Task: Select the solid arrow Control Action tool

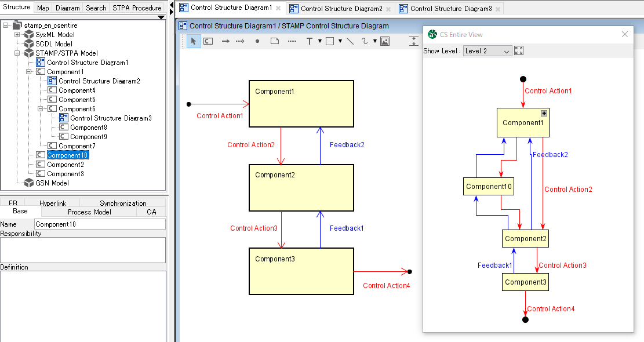Action: pyautogui.click(x=225, y=41)
